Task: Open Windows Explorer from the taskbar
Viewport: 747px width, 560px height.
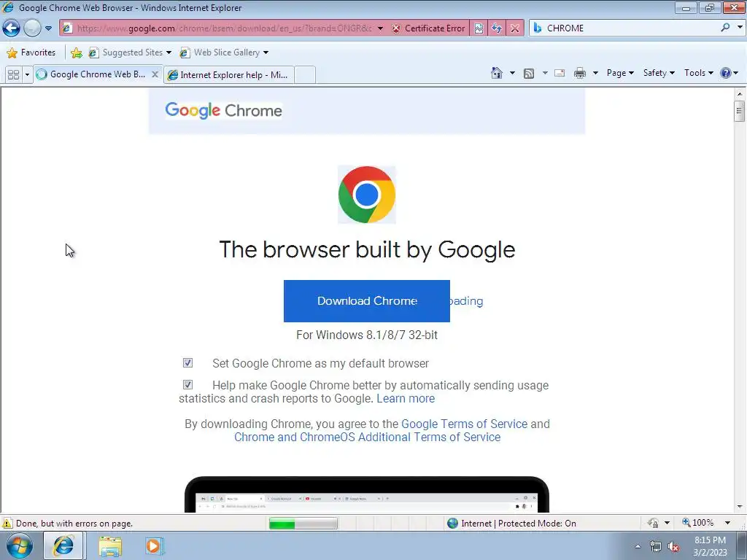Action: tap(110, 546)
